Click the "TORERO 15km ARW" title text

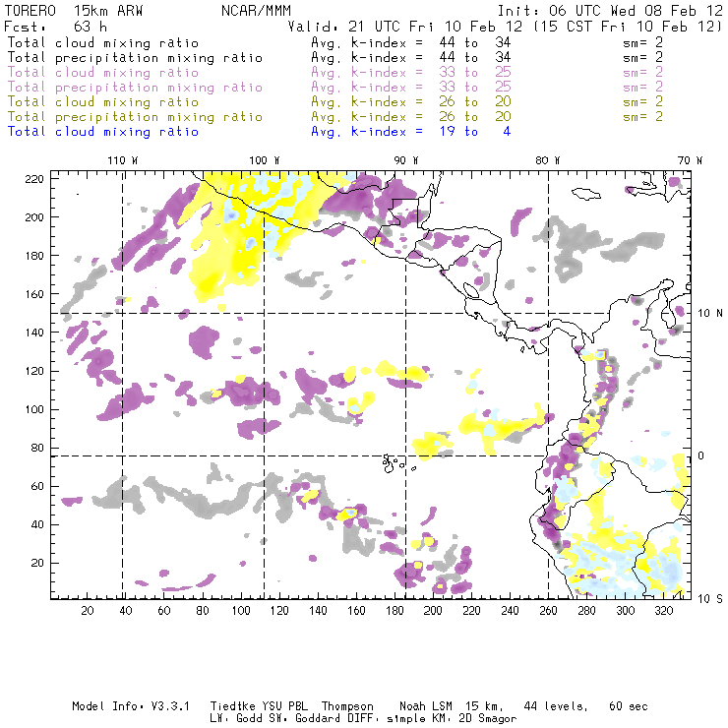[74, 11]
